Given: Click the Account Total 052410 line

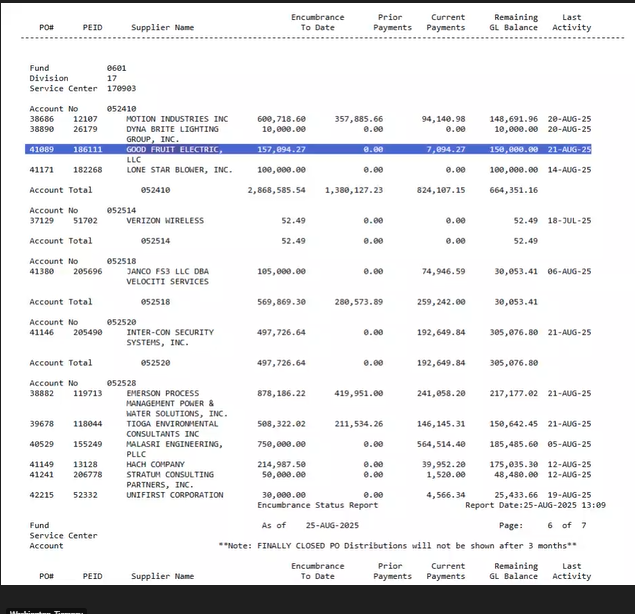Looking at the screenshot, I should pyautogui.click(x=100, y=190).
